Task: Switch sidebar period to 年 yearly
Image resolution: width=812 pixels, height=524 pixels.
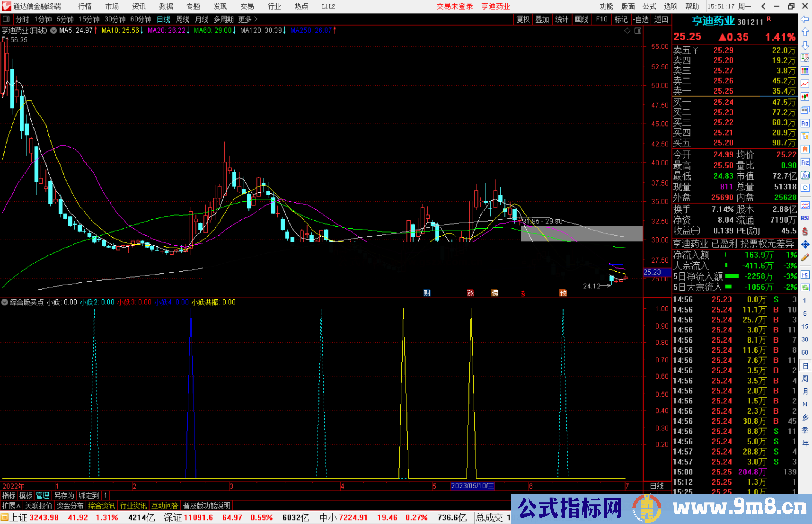Action: tap(805, 443)
